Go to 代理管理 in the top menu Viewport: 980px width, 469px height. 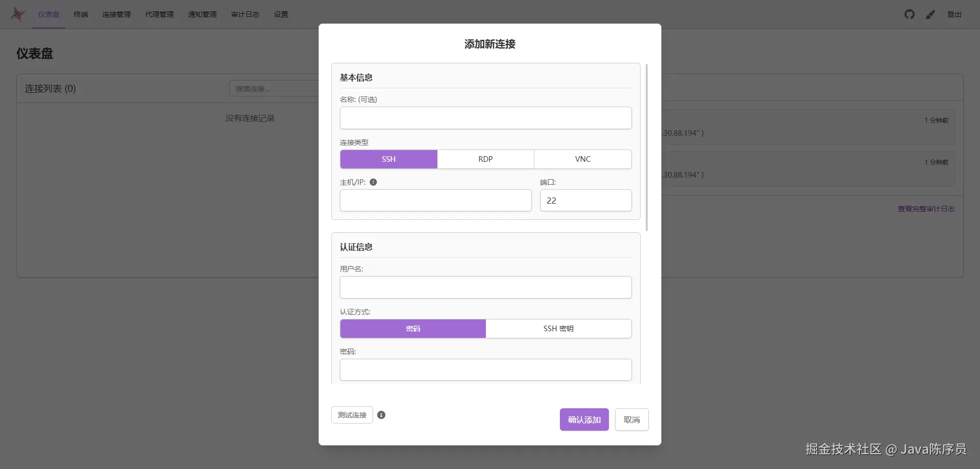[159, 14]
